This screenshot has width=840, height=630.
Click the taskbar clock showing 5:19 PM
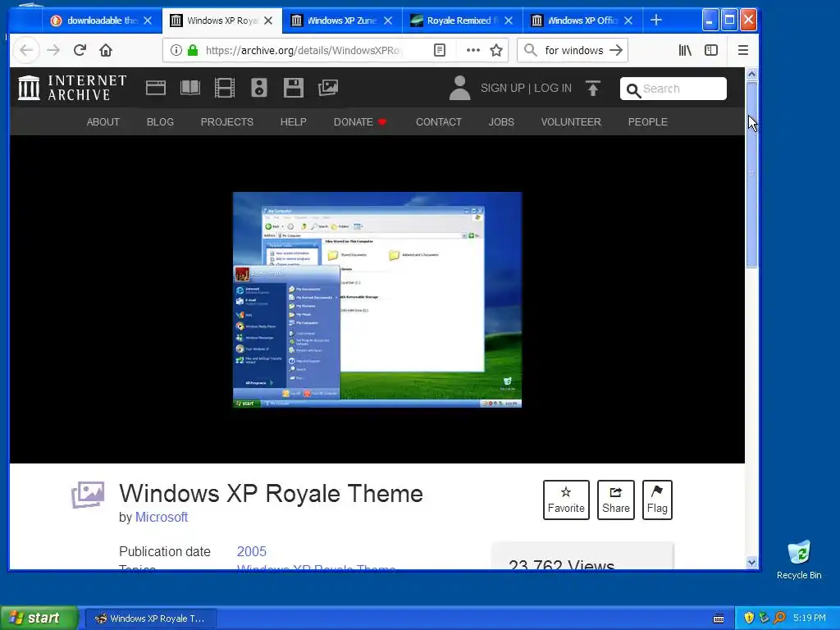(809, 618)
